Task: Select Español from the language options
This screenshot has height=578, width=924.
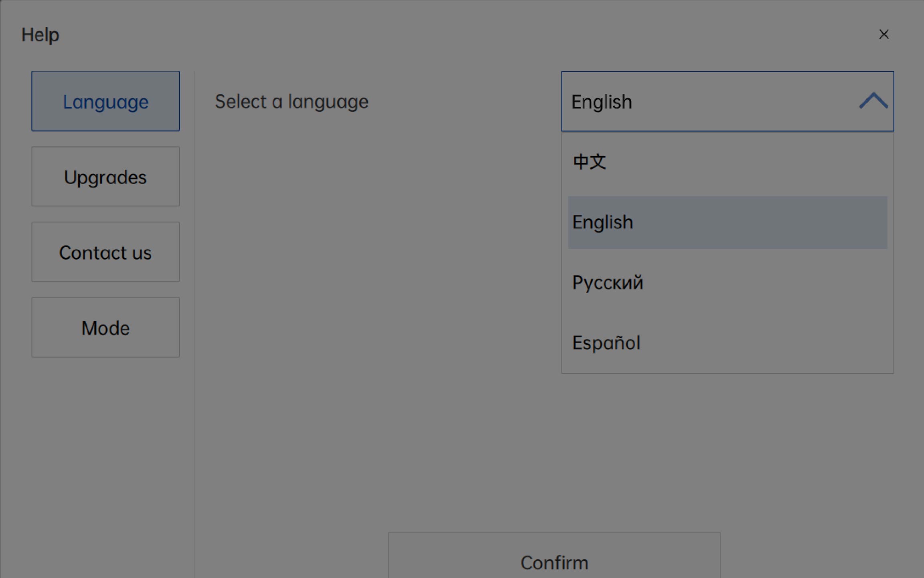Action: 727,343
